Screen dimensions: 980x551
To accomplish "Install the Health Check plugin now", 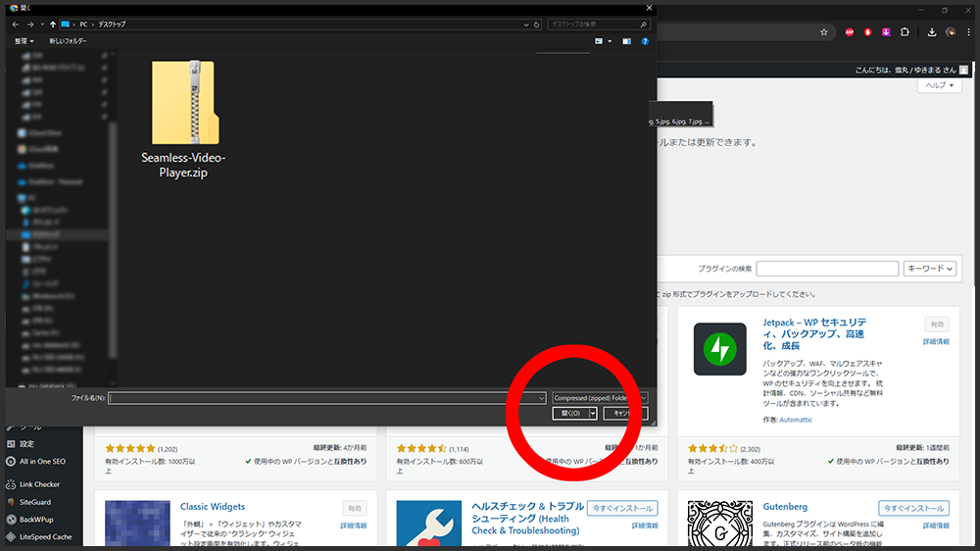I will (x=622, y=509).
